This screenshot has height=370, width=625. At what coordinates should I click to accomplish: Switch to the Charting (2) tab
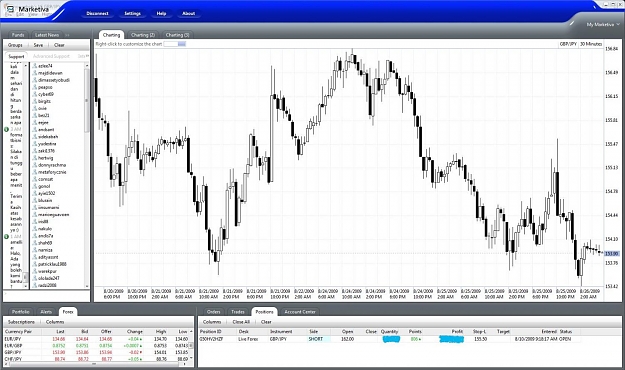click(143, 35)
